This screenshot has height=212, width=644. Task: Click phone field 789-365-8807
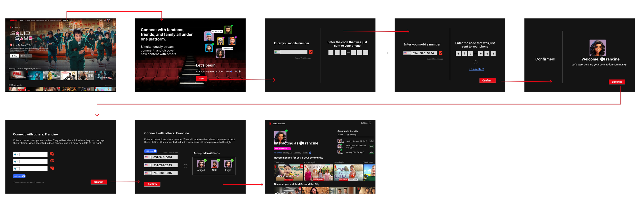click(161, 173)
